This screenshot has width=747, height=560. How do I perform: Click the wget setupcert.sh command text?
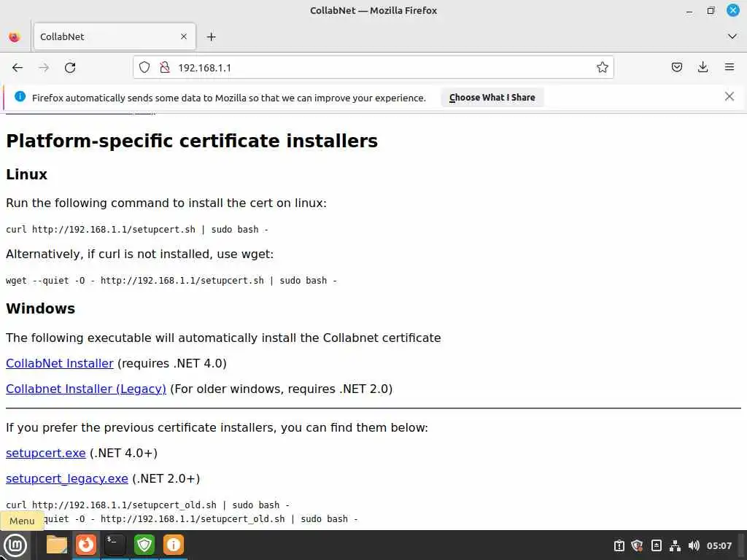pos(171,281)
